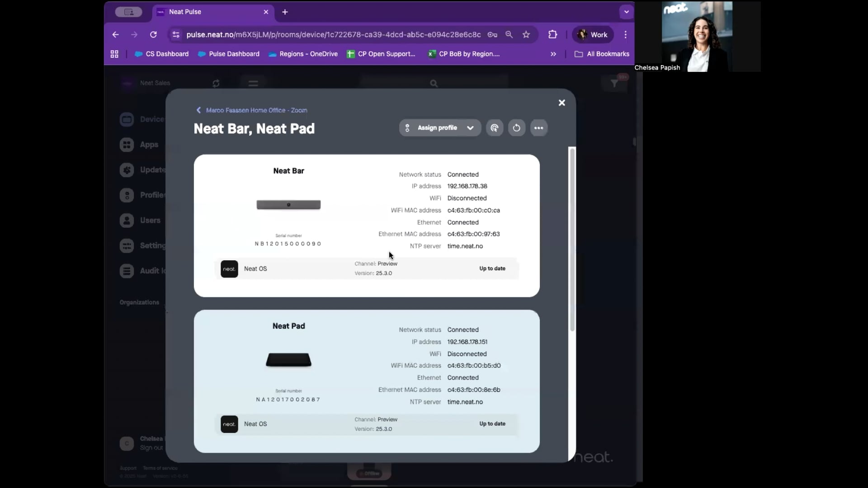Select the Profiles sidebar icon
The width and height of the screenshot is (868, 488).
(x=127, y=195)
